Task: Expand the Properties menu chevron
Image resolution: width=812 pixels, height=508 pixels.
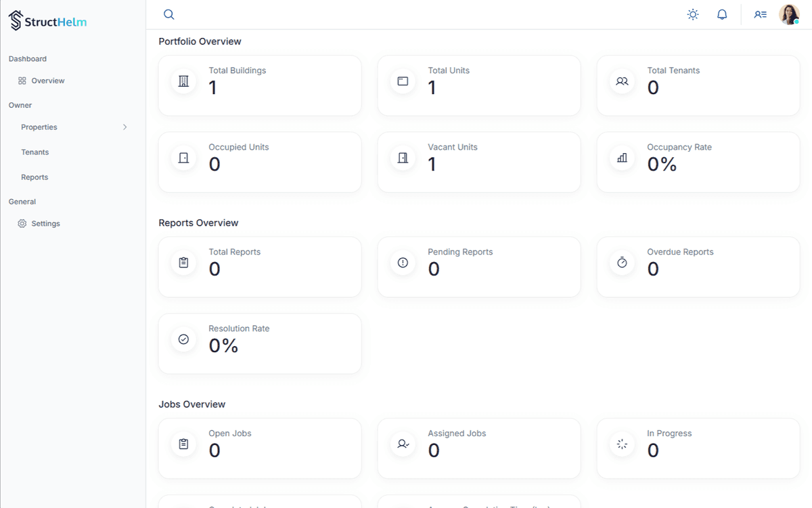Action: coord(125,127)
